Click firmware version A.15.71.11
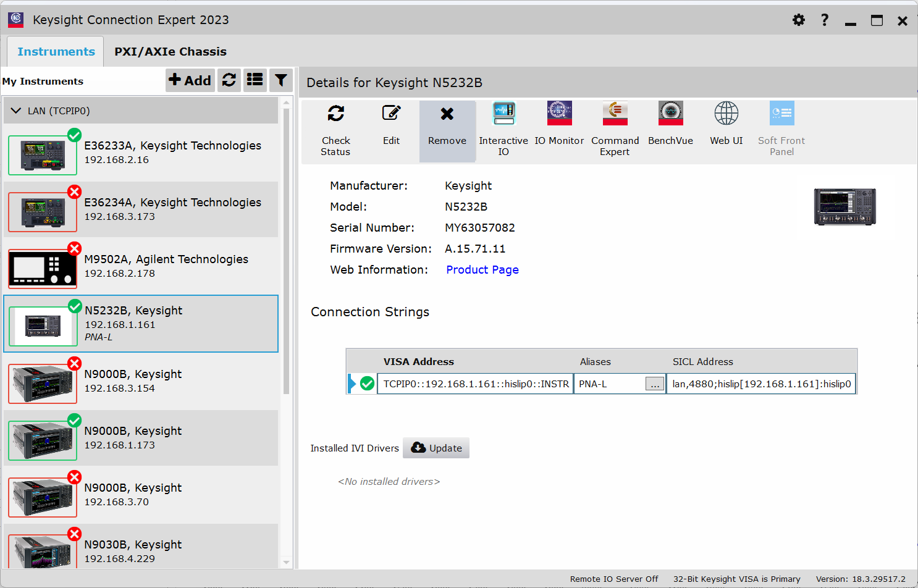This screenshot has height=588, width=918. (475, 249)
